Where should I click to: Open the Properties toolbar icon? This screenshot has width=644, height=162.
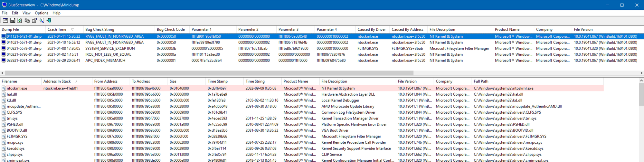click(x=34, y=20)
